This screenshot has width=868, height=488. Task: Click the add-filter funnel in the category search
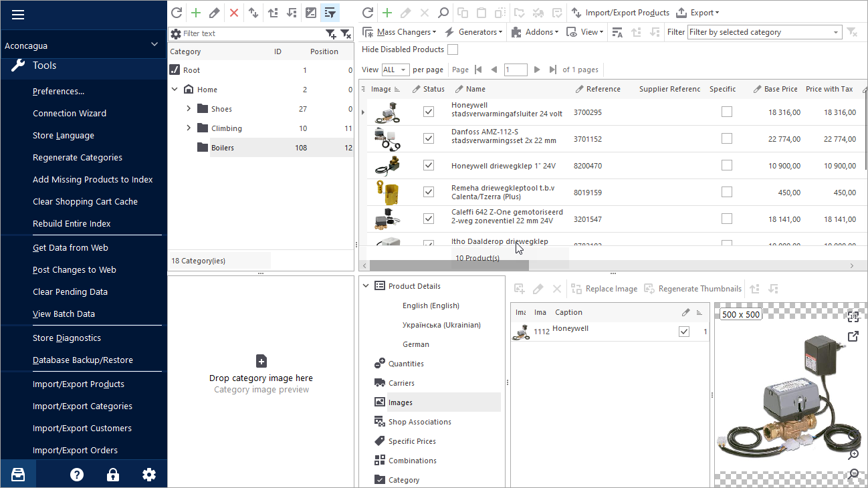pos(331,33)
